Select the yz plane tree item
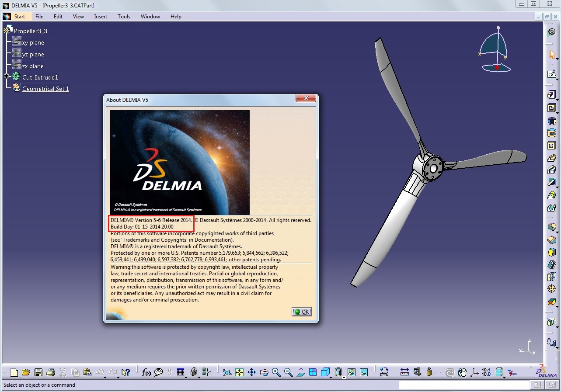The width and height of the screenshot is (561, 392). (33, 54)
